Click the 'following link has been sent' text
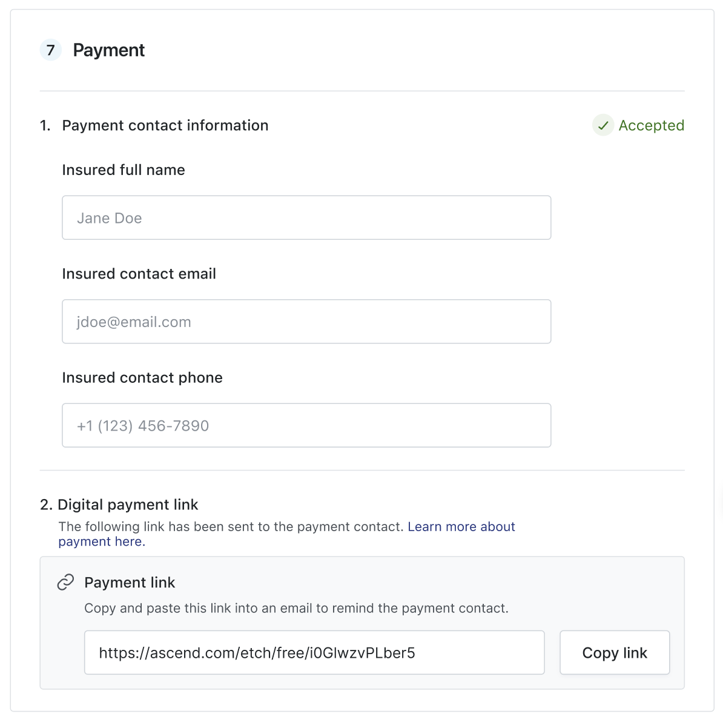Image resolution: width=723 pixels, height=728 pixels. [x=230, y=527]
